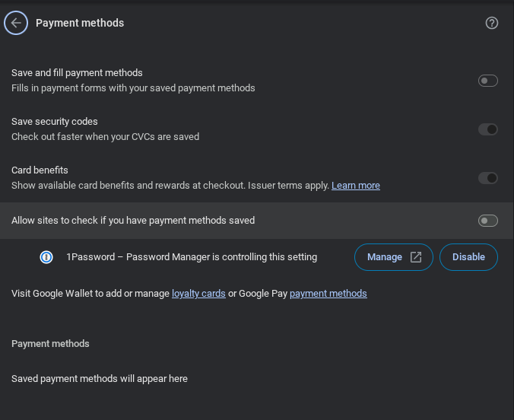
Task: Click the Payment methods page title
Action: tap(80, 23)
